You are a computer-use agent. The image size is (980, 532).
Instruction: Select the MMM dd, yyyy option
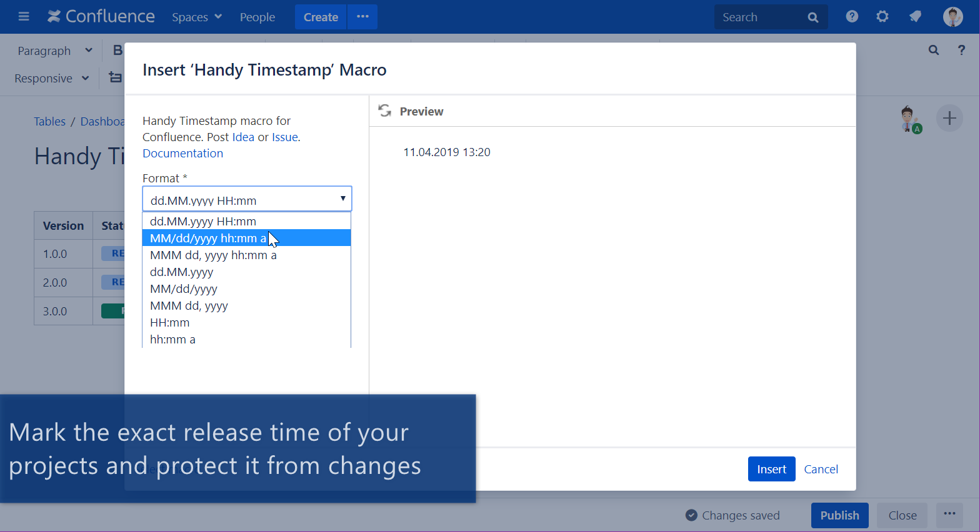click(x=246, y=305)
